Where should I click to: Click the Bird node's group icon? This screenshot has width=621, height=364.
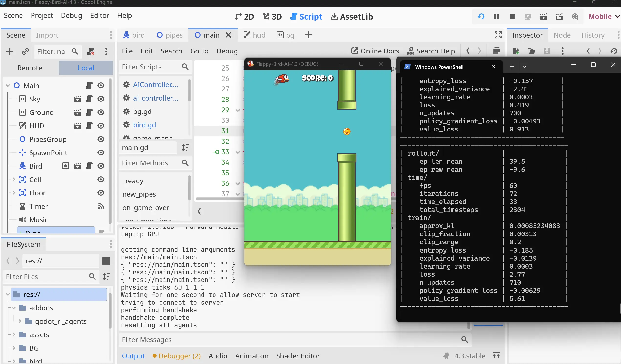(x=65, y=166)
